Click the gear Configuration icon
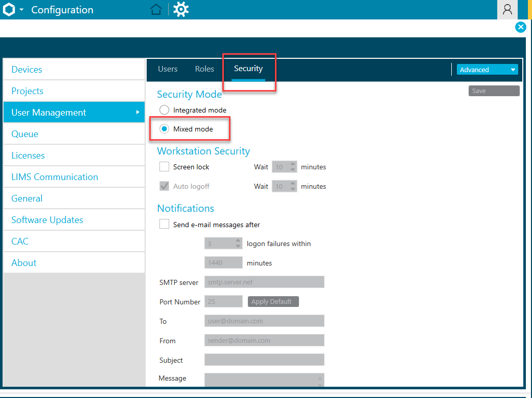 point(180,10)
